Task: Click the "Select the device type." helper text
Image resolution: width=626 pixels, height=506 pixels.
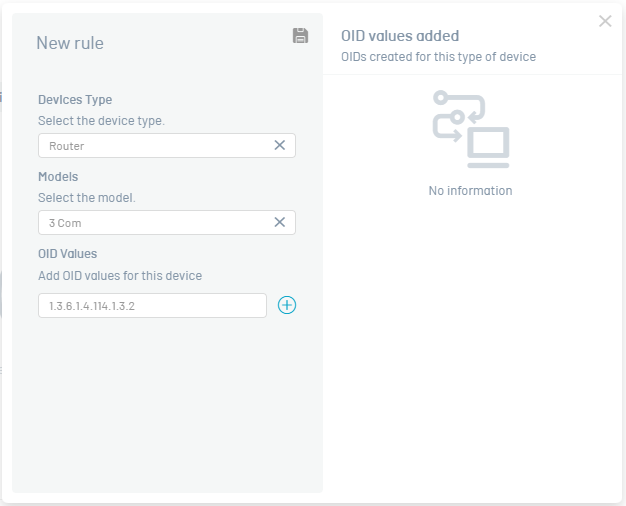Action: [101, 121]
